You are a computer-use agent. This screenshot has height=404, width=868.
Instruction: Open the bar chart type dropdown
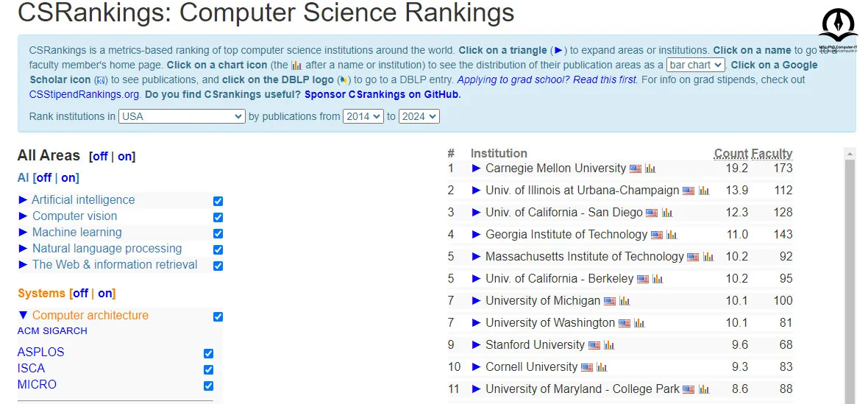pyautogui.click(x=696, y=65)
